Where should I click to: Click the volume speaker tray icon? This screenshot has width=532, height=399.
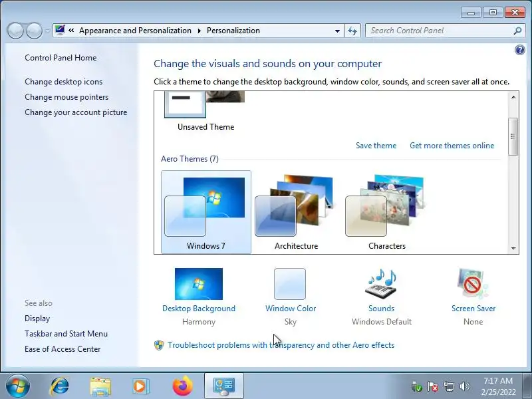coord(464,386)
